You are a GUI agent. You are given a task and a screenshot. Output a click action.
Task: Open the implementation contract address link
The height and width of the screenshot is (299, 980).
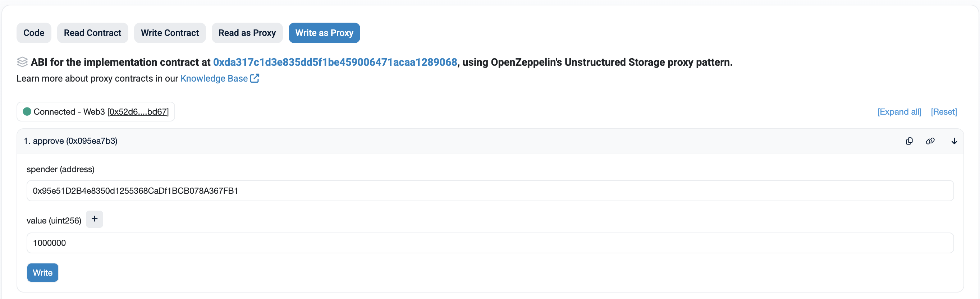click(x=335, y=62)
